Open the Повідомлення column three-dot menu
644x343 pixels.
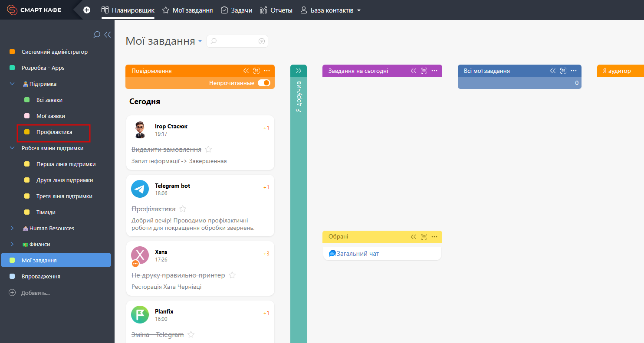pos(267,71)
